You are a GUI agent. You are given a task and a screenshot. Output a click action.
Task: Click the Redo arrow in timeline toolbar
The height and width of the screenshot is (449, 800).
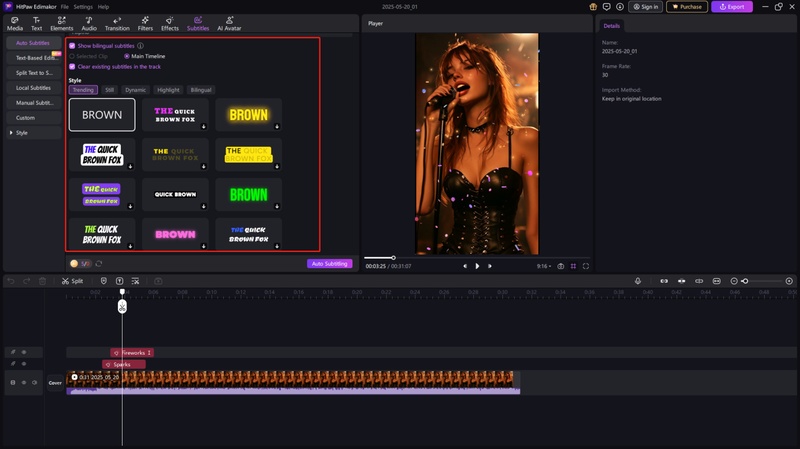point(27,281)
